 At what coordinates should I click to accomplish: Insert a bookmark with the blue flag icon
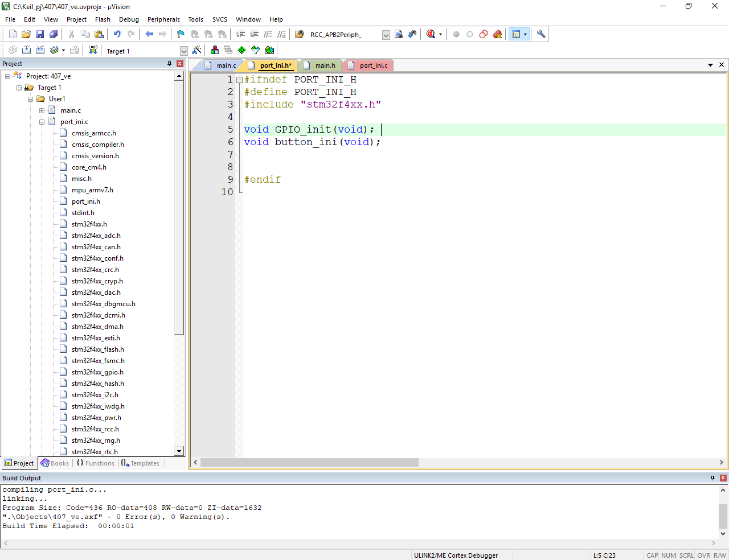(x=181, y=34)
